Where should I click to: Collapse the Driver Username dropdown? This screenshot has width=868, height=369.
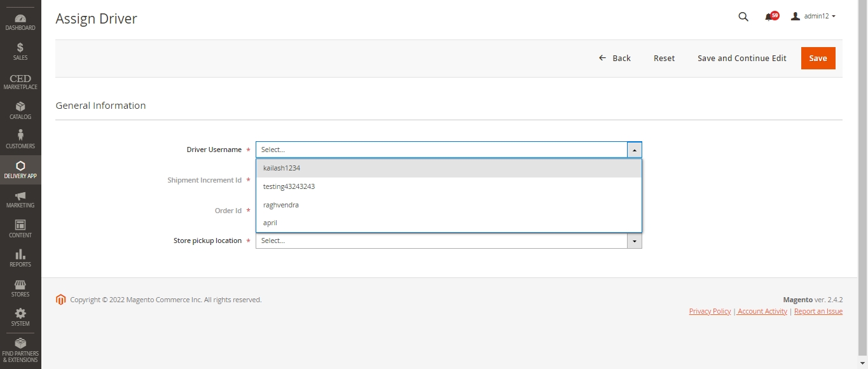point(634,150)
